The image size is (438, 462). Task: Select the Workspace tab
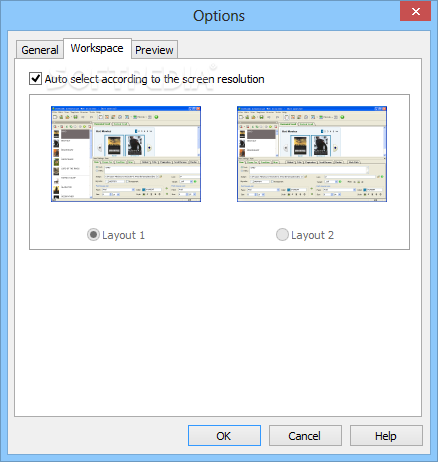click(97, 49)
